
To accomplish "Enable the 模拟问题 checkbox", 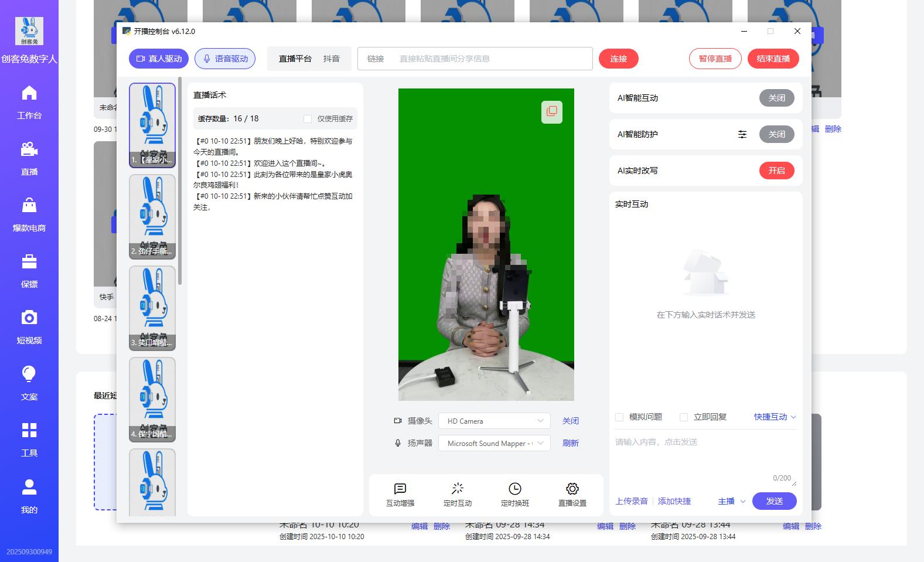I will (619, 417).
